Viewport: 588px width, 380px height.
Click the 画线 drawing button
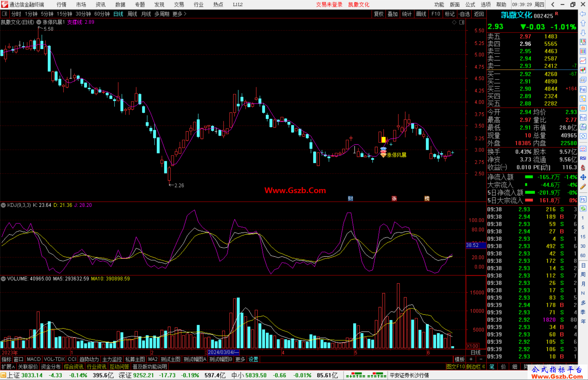click(421, 14)
